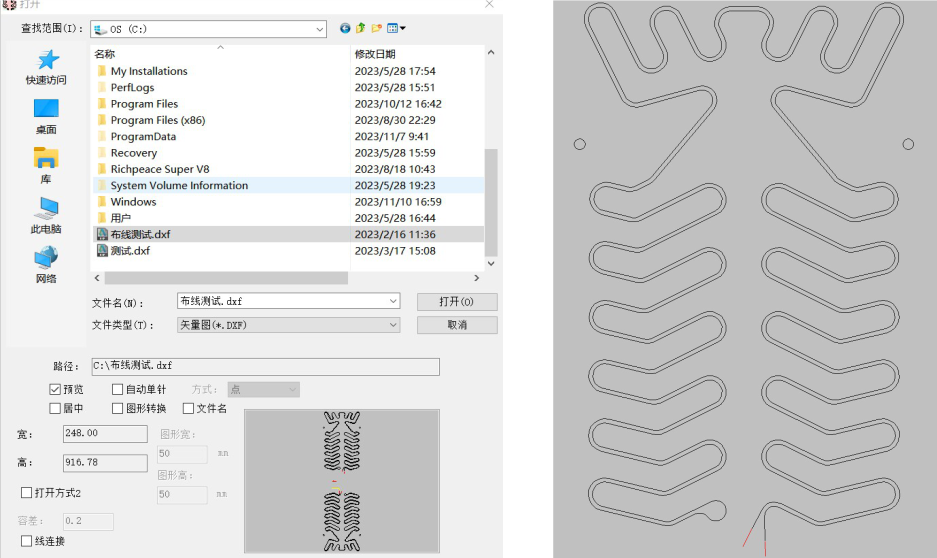The image size is (937, 558).
Task: Enable the 打开方式2 checkbox
Action: tap(26, 493)
